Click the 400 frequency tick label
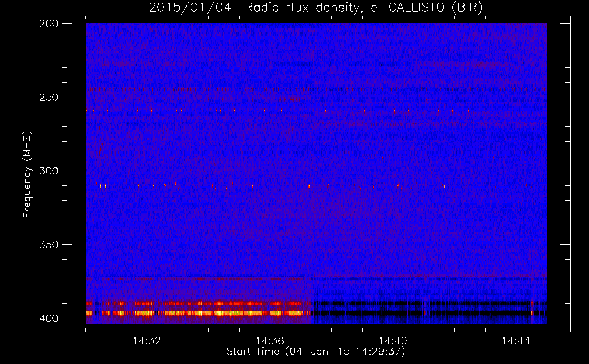Screen dimensions: 589x364 pyautogui.click(x=48, y=318)
